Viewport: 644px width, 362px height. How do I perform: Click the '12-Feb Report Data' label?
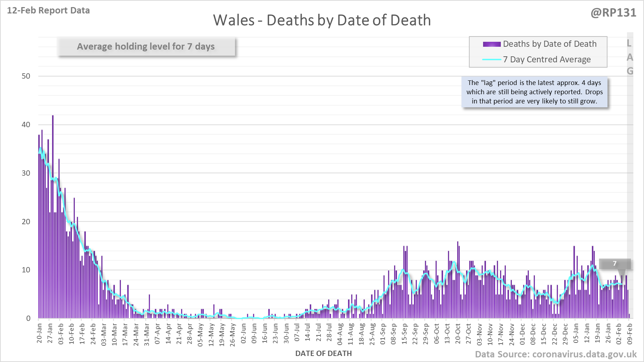click(x=49, y=10)
